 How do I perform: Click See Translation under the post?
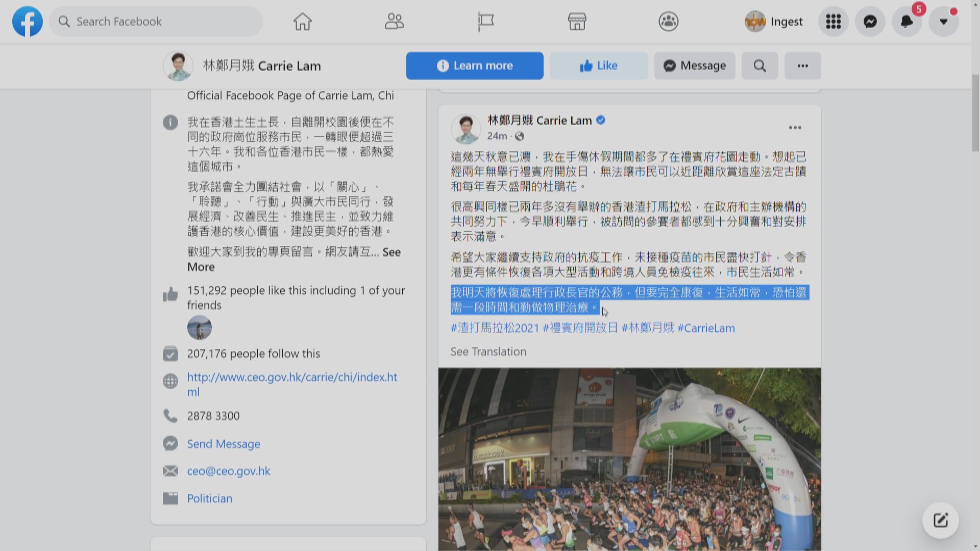[488, 352]
